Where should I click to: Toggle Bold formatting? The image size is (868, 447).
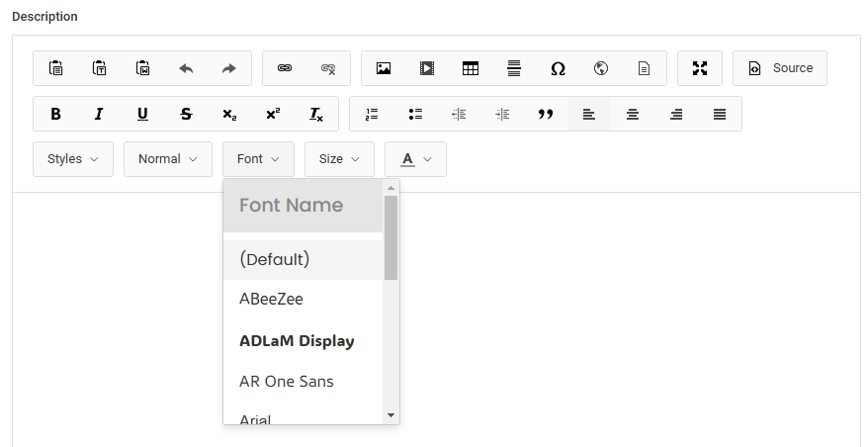click(x=55, y=114)
